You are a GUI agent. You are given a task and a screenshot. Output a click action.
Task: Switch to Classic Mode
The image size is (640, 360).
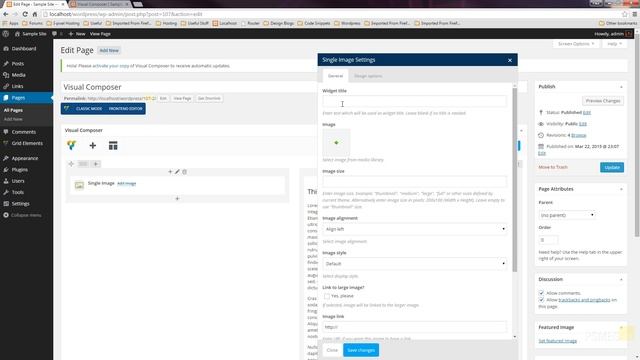point(89,109)
